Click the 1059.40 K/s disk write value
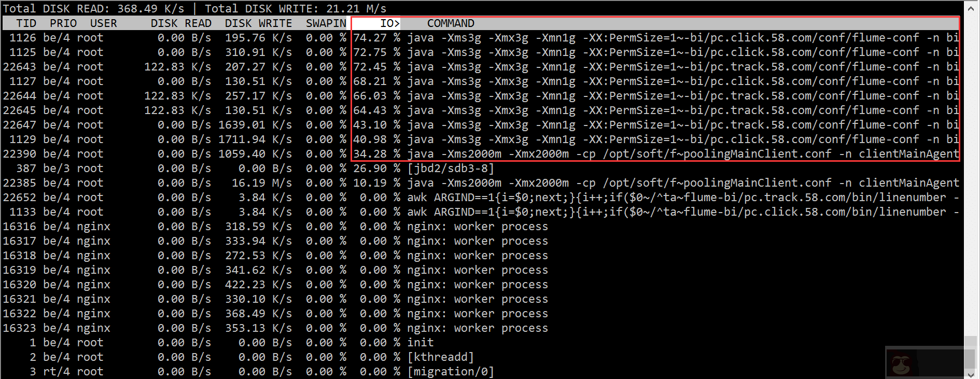 pos(255,154)
